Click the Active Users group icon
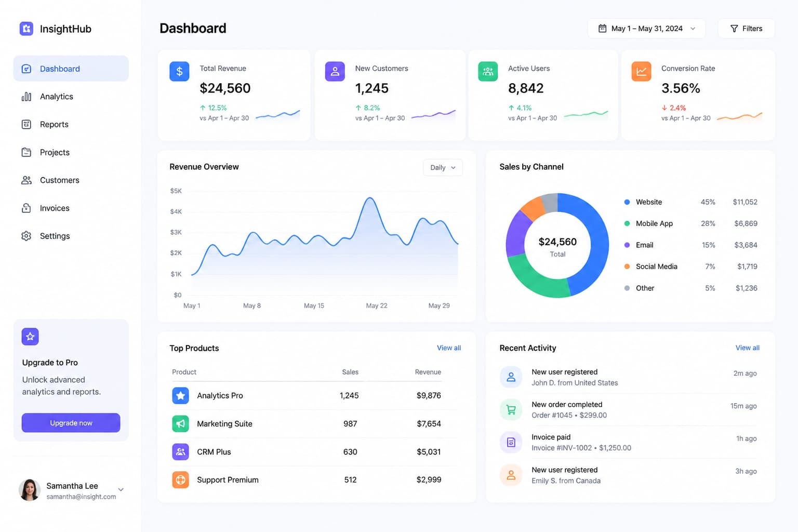 [x=488, y=71]
